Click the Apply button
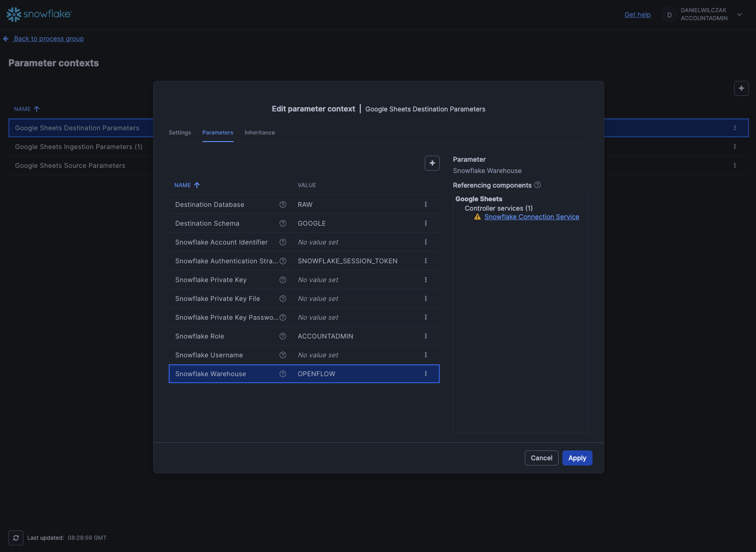This screenshot has height=552, width=756. [x=577, y=458]
